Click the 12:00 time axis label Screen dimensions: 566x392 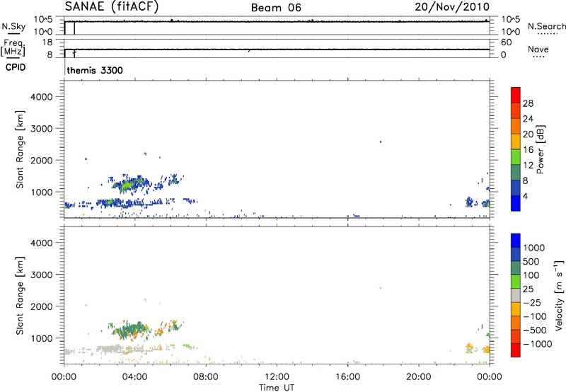pos(277,377)
